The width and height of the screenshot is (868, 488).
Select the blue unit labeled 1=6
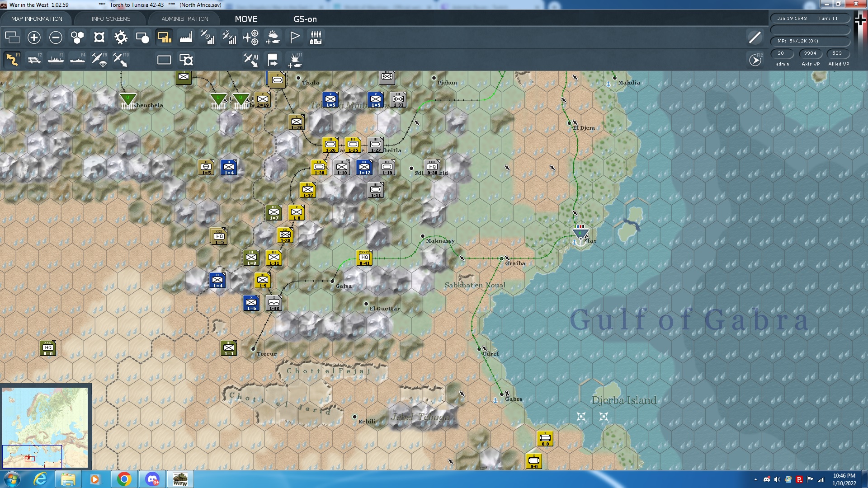[x=251, y=303]
